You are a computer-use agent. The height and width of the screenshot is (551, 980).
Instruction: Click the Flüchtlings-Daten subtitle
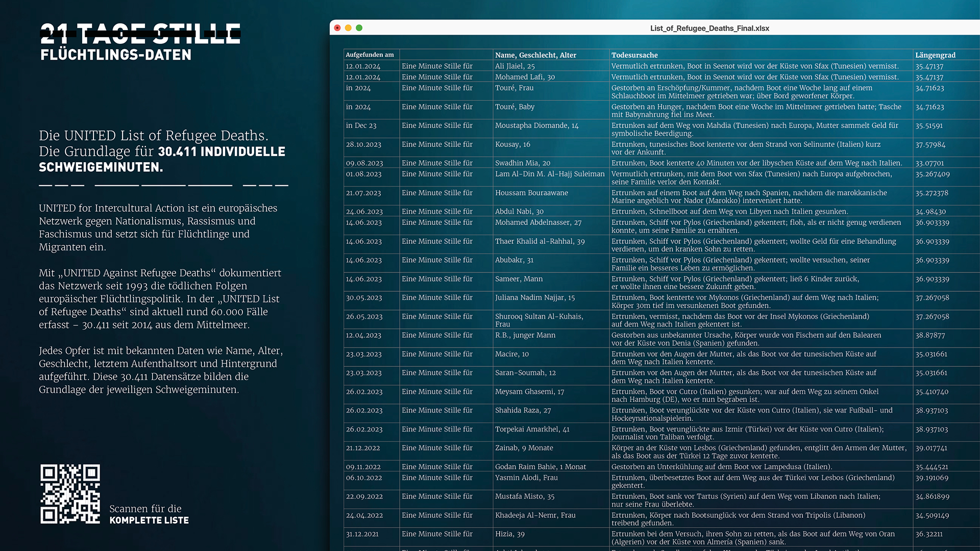point(116,55)
